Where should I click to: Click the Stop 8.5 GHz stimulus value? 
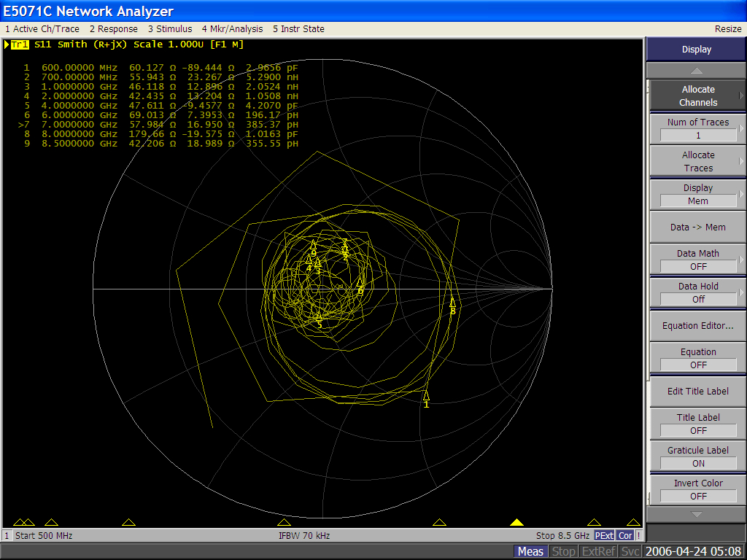pyautogui.click(x=562, y=536)
